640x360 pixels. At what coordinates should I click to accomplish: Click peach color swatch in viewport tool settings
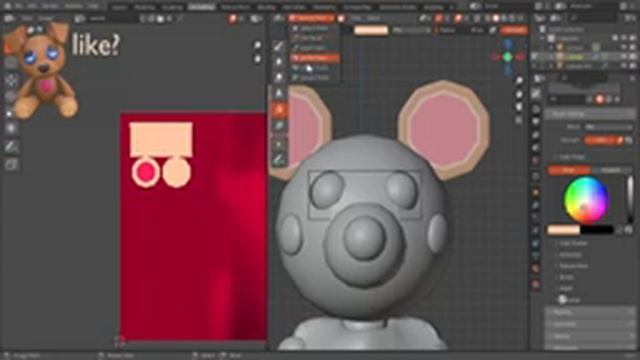coord(371,30)
